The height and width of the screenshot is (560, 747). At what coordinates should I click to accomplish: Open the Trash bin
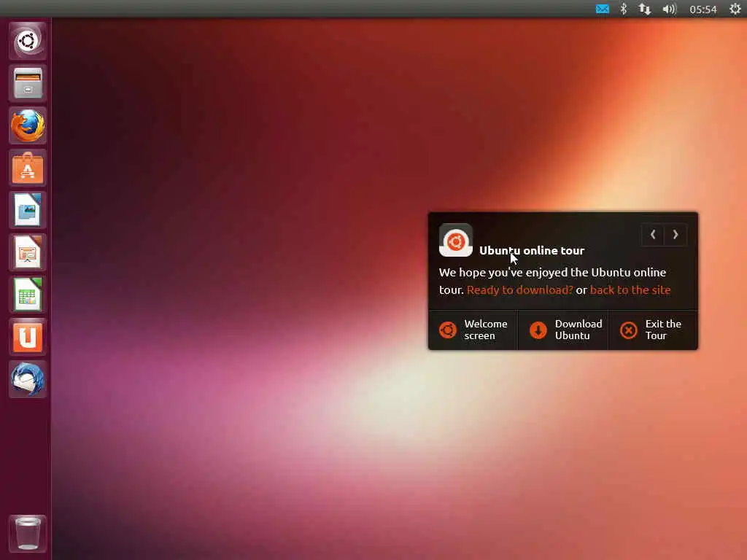[x=28, y=533]
